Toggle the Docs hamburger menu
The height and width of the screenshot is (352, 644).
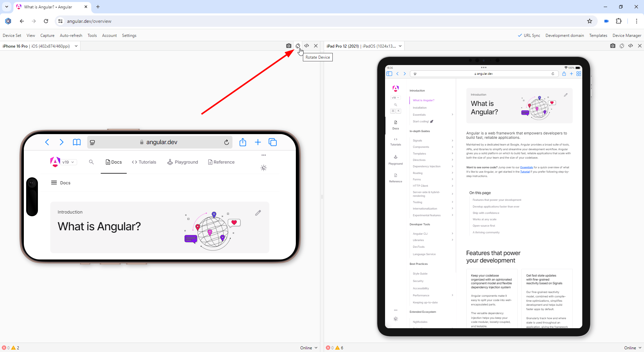click(x=54, y=183)
